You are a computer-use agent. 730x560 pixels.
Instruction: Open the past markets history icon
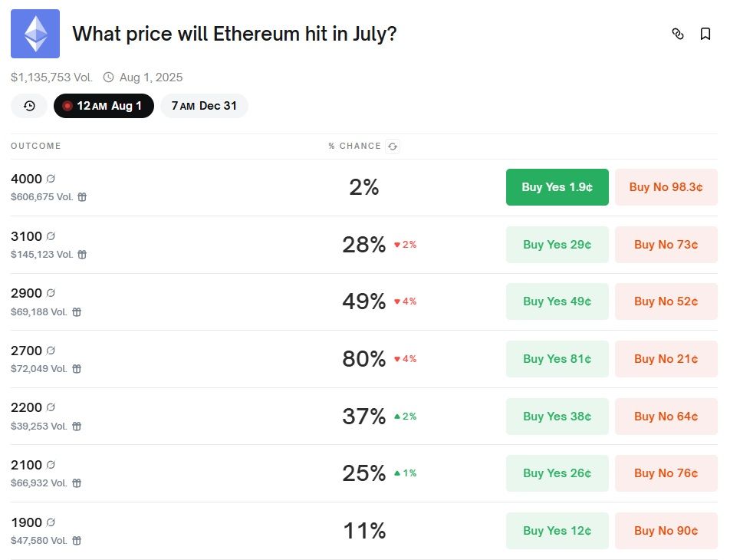(x=29, y=106)
